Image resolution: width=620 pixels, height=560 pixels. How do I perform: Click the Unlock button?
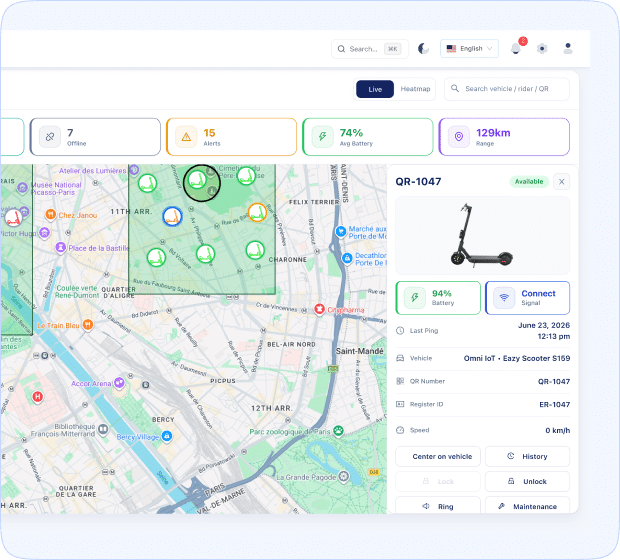coord(527,481)
